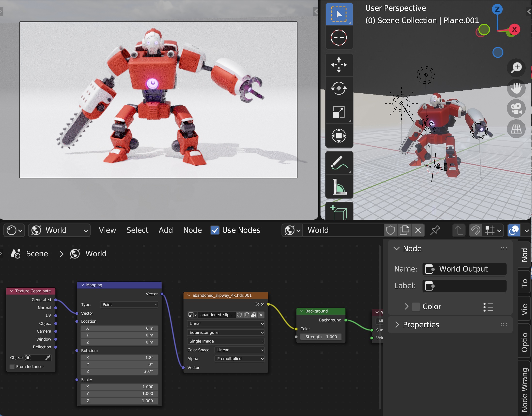Viewport: 532px width, 416px height.
Task: Open the Equirectangular projection dropdown
Action: pos(226,332)
